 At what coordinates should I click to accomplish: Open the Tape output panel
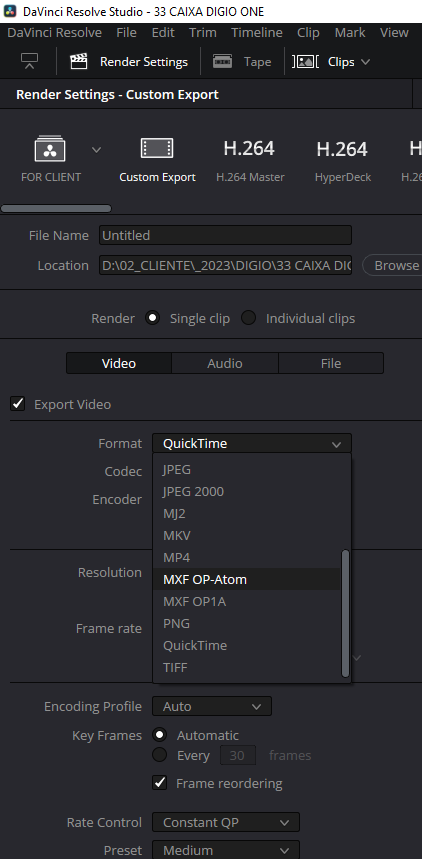coord(242,62)
